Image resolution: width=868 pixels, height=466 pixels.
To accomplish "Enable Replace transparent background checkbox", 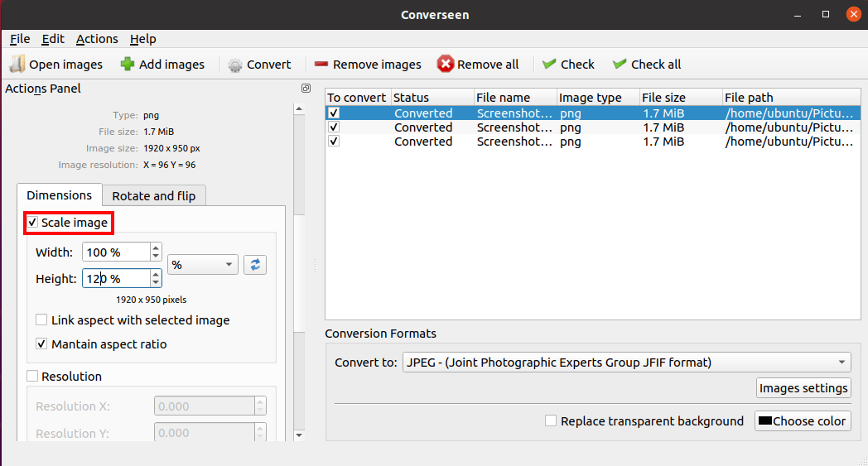I will pos(551,421).
